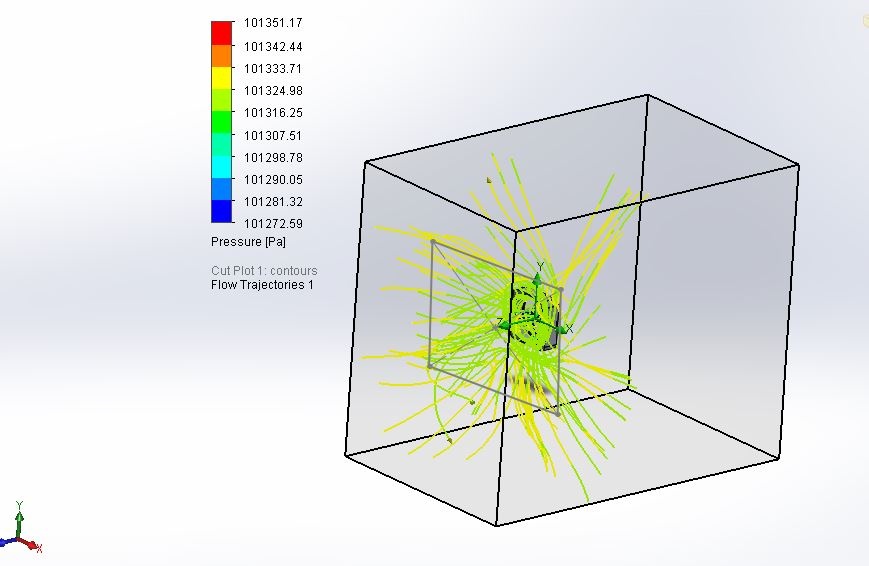Click the red segment of the pressure color bar
Viewport: 869px width, 566px height.
(x=222, y=33)
